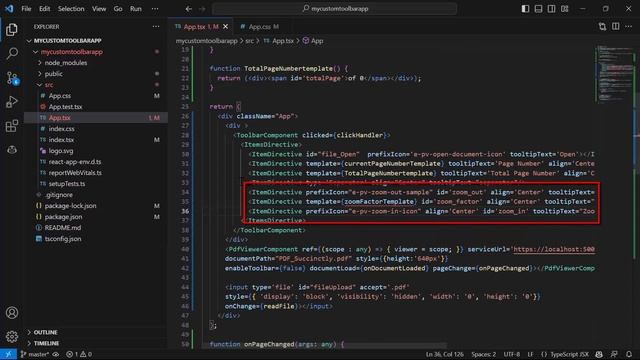This screenshot has height=360, width=640.
Task: Collapse the MYCUSTOMTOOLBARAPP root section
Action: [67, 41]
